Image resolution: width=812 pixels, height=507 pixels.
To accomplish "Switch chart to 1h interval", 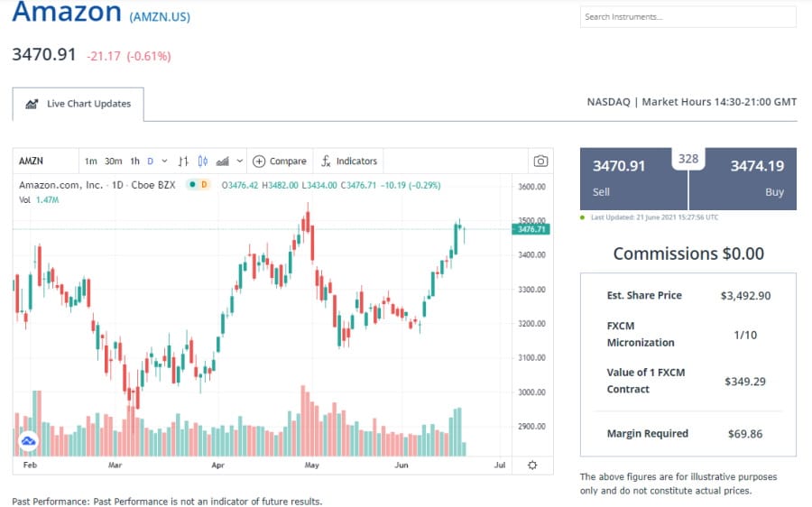I will [134, 161].
